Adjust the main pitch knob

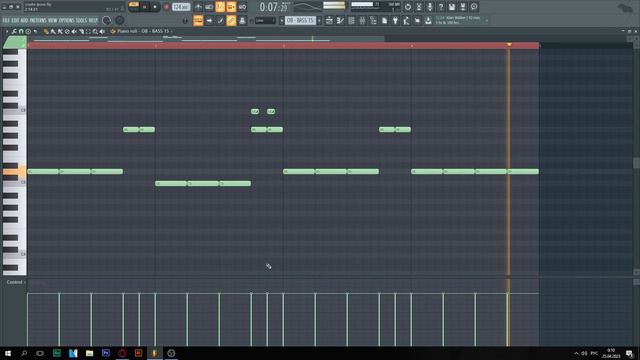[x=120, y=20]
